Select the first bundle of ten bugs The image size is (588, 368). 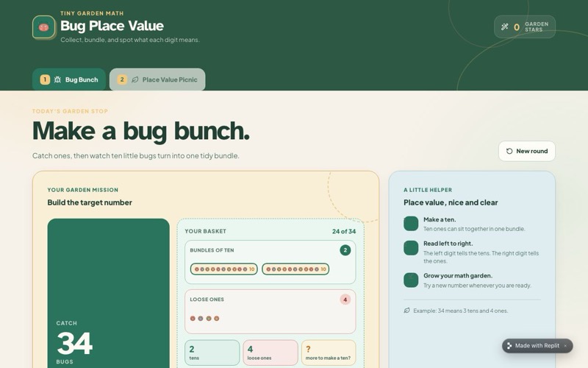pos(224,269)
